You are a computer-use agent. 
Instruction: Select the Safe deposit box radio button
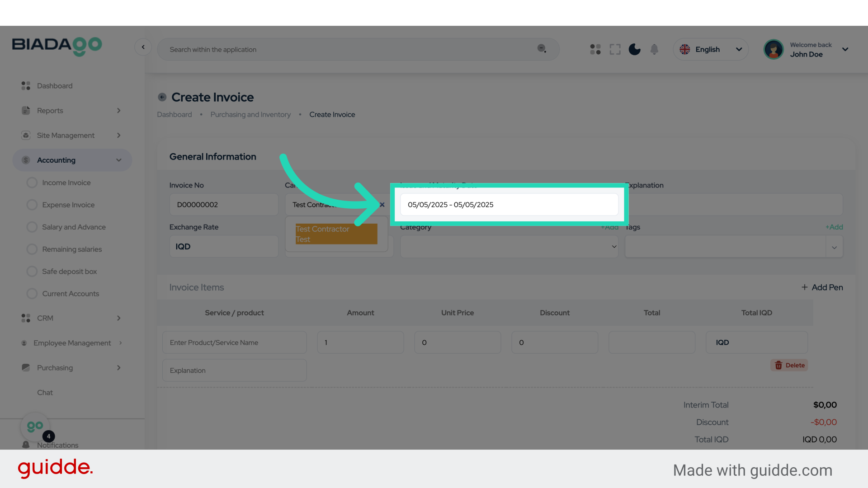(32, 271)
